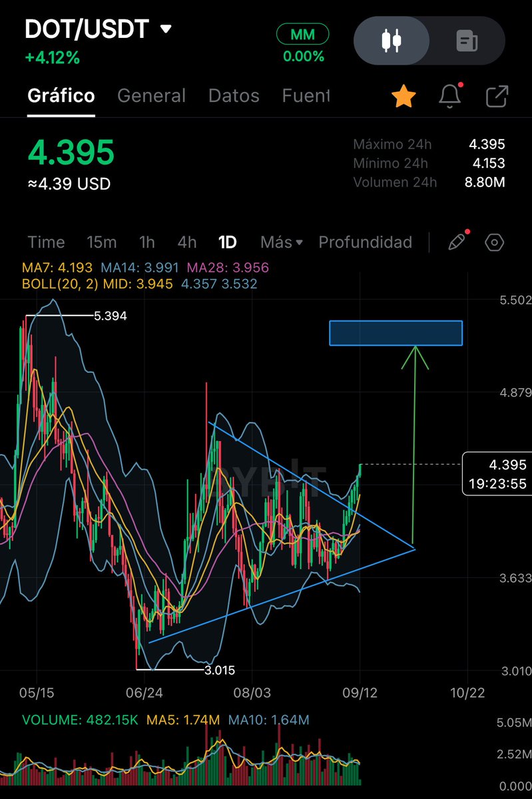This screenshot has height=799, width=532.
Task: Click the volume MA10: 1.64M label
Action: click(268, 720)
